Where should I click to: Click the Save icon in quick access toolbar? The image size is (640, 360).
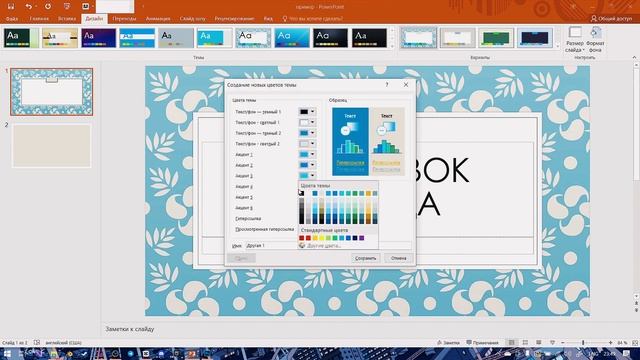pyautogui.click(x=11, y=7)
